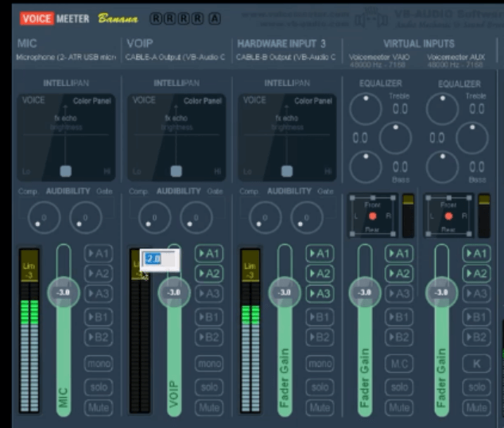Click VAIO equalizer Treble knob
The height and width of the screenshot is (428, 504).
point(366,109)
